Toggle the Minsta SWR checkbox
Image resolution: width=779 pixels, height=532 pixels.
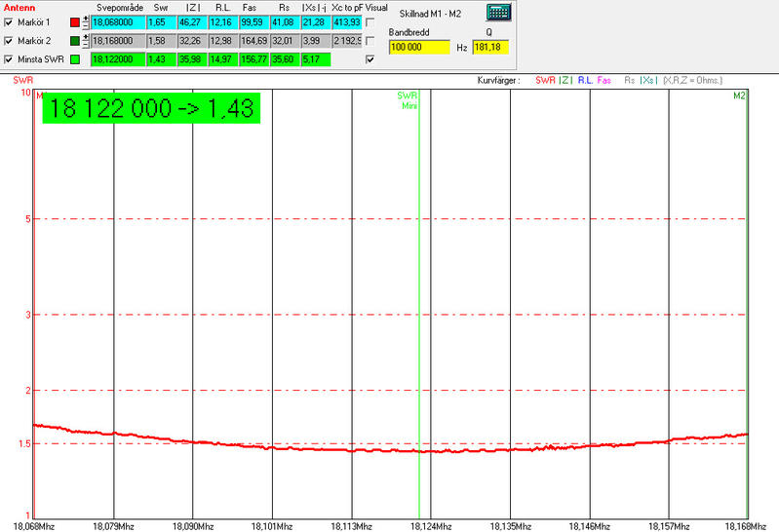pos(8,59)
